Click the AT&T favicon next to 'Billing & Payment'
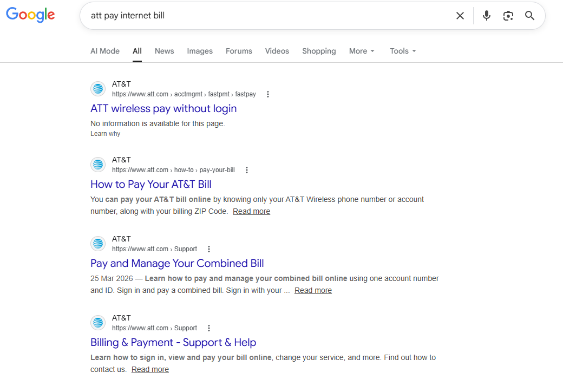Viewport: 563px width, 392px height. tap(98, 322)
